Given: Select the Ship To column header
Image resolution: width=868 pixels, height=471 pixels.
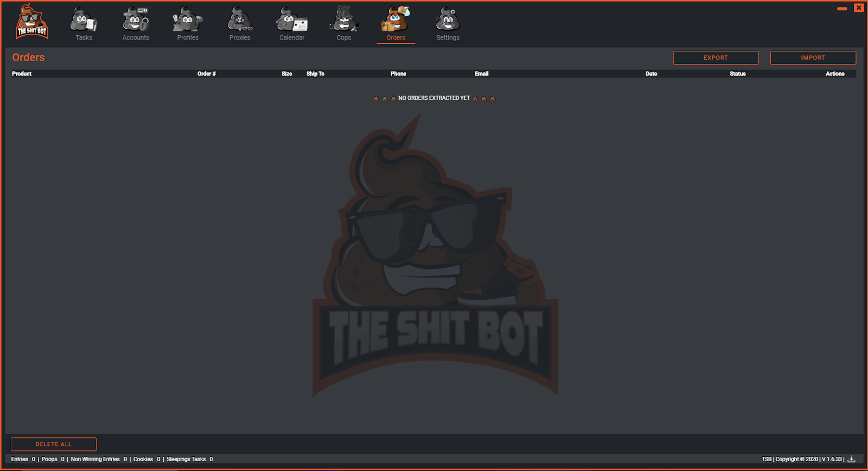Looking at the screenshot, I should (x=315, y=74).
